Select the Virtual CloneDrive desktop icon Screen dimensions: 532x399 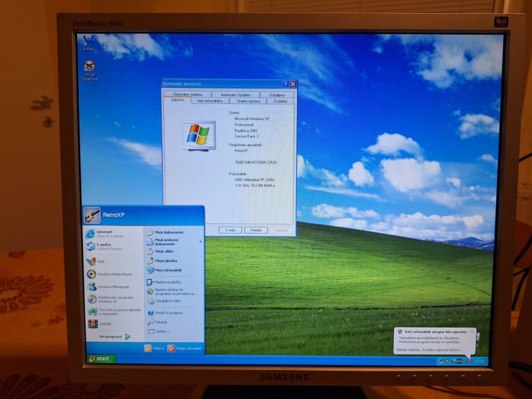89,69
